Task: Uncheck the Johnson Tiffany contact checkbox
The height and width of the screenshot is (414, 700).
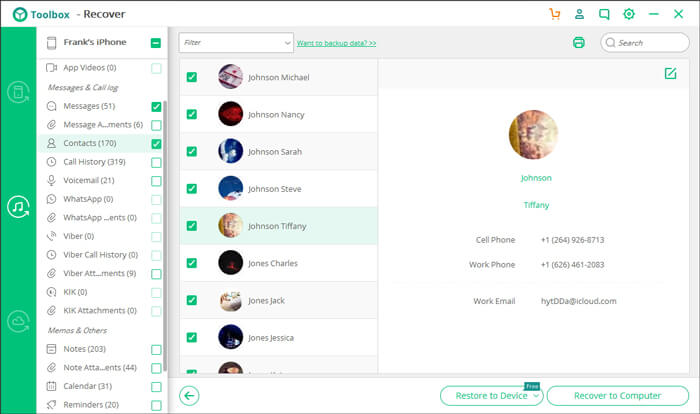Action: [x=192, y=226]
